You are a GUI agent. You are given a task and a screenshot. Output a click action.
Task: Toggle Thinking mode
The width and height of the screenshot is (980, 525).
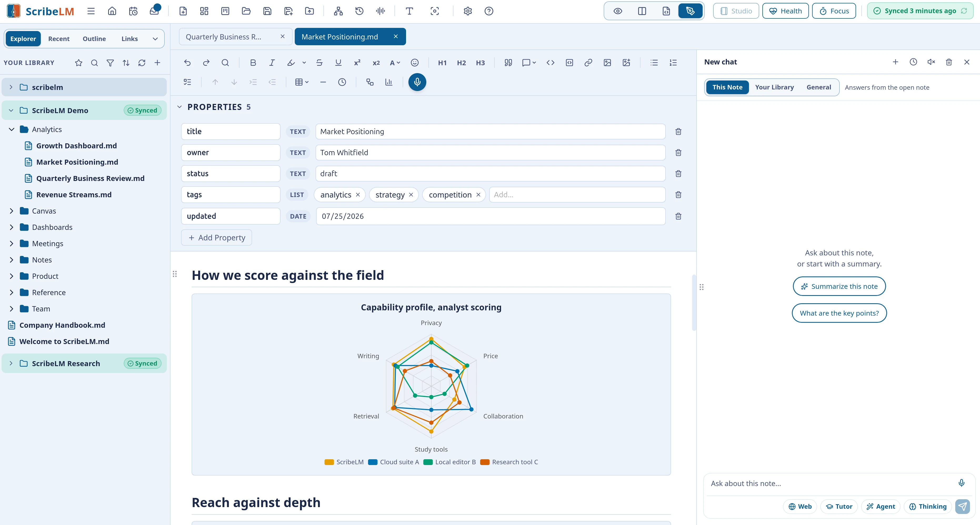pyautogui.click(x=928, y=506)
